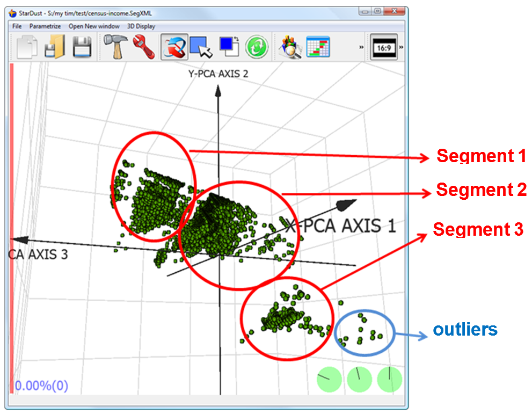Select the hammer tool in the toolbar
The width and height of the screenshot is (532, 414).
[x=115, y=47]
